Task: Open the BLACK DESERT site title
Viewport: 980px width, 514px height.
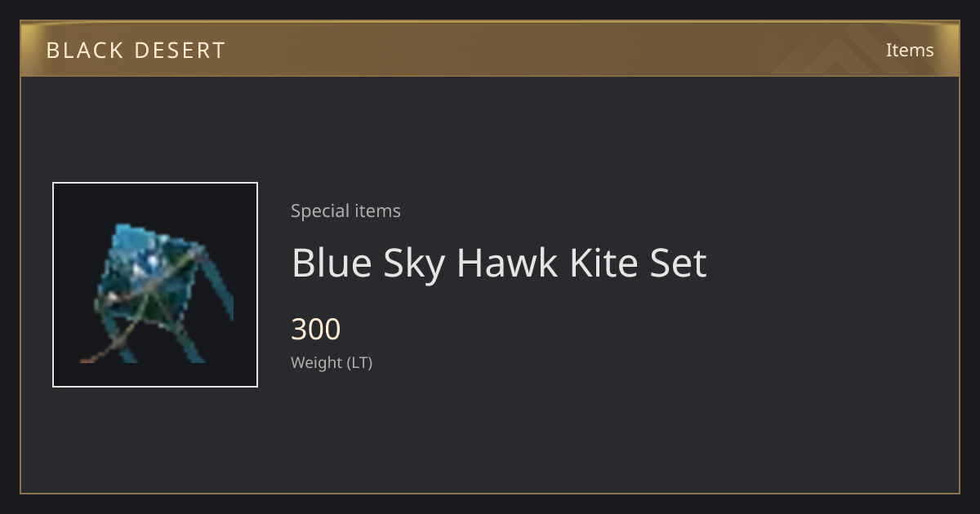Action: point(136,51)
